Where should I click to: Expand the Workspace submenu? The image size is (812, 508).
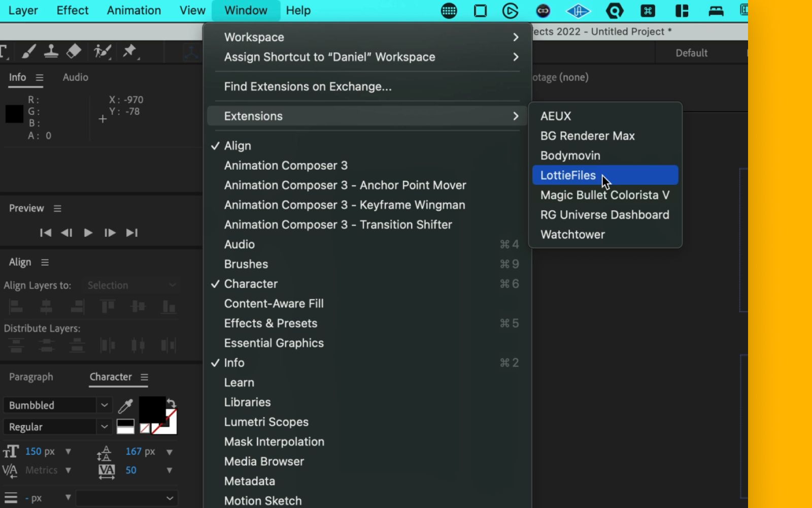(366, 37)
